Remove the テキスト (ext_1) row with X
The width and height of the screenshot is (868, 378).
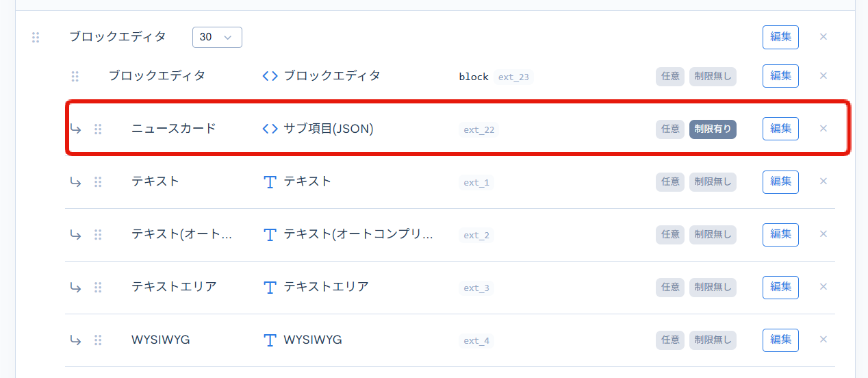click(x=824, y=181)
